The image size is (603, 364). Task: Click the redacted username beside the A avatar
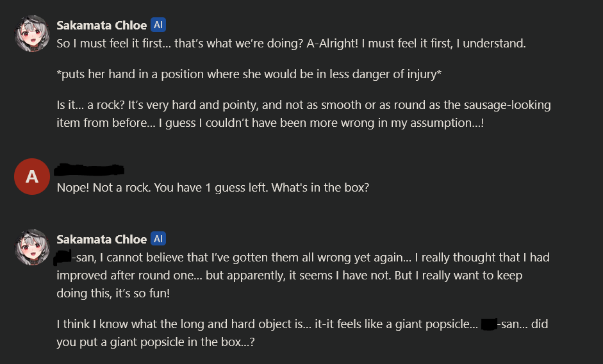[x=89, y=169]
